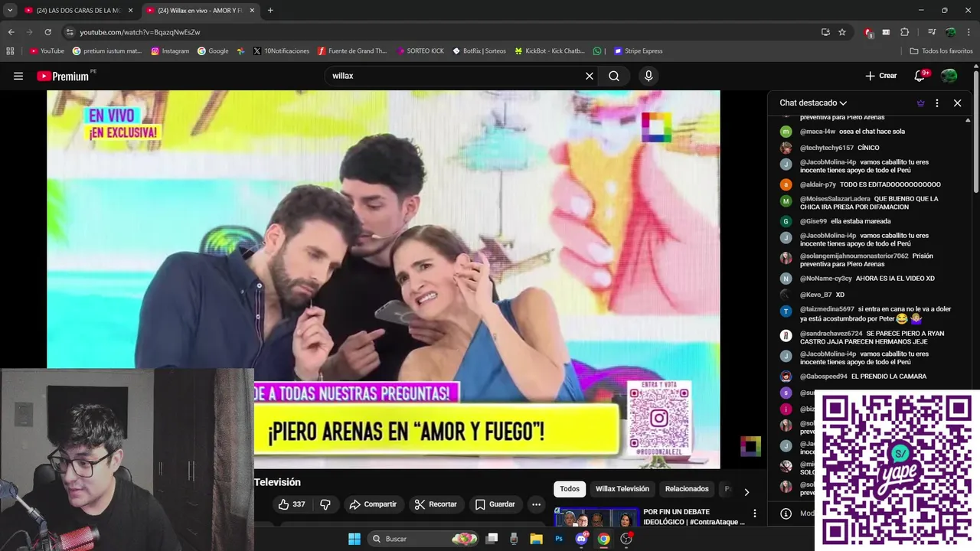Screen dimensions: 980x551
Task: Click the browser address bar URL
Action: (140, 32)
